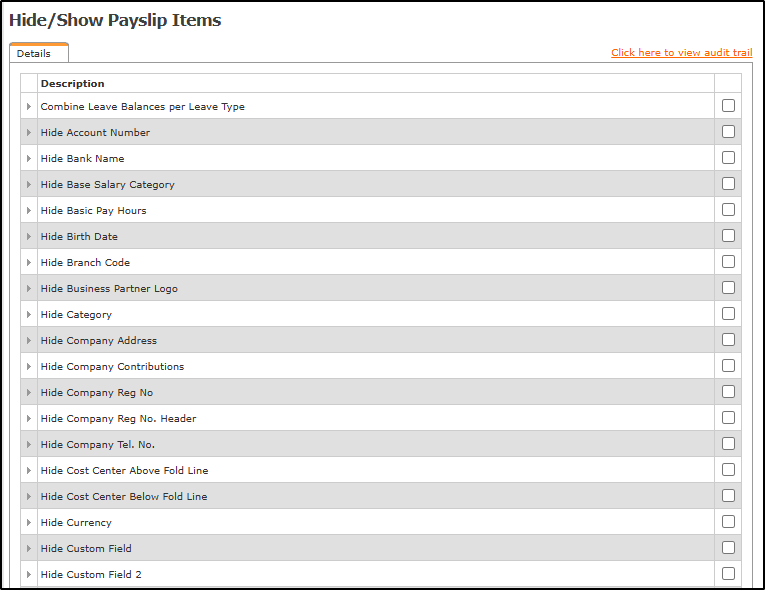The width and height of the screenshot is (765, 590).
Task: Select the Hide Company Reg No row text
Action: click(97, 393)
